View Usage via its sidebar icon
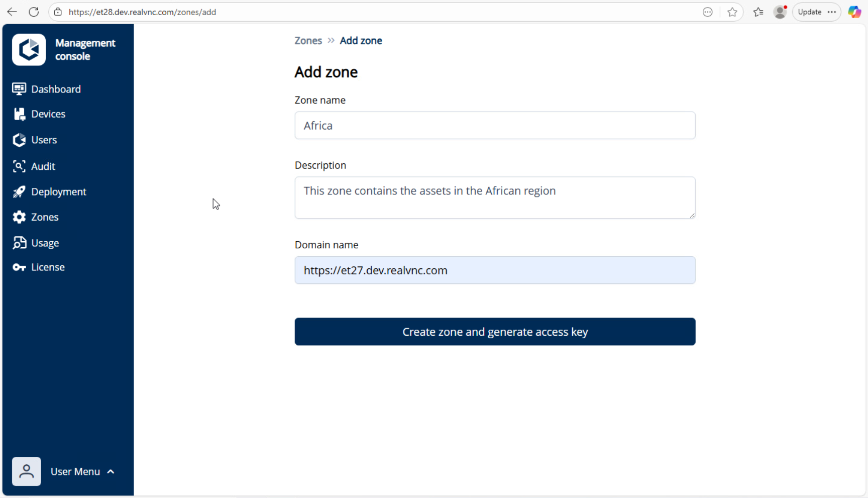868x498 pixels. point(19,243)
